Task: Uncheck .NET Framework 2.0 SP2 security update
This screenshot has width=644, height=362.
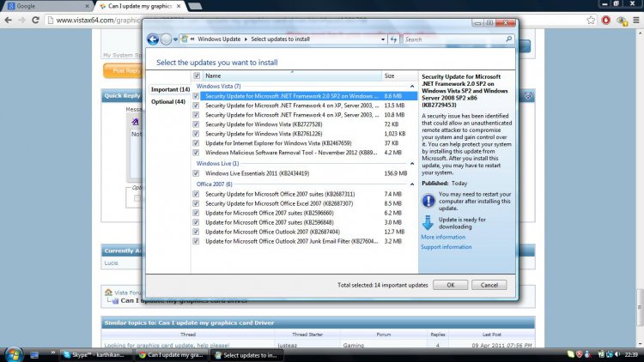Action: [x=196, y=96]
